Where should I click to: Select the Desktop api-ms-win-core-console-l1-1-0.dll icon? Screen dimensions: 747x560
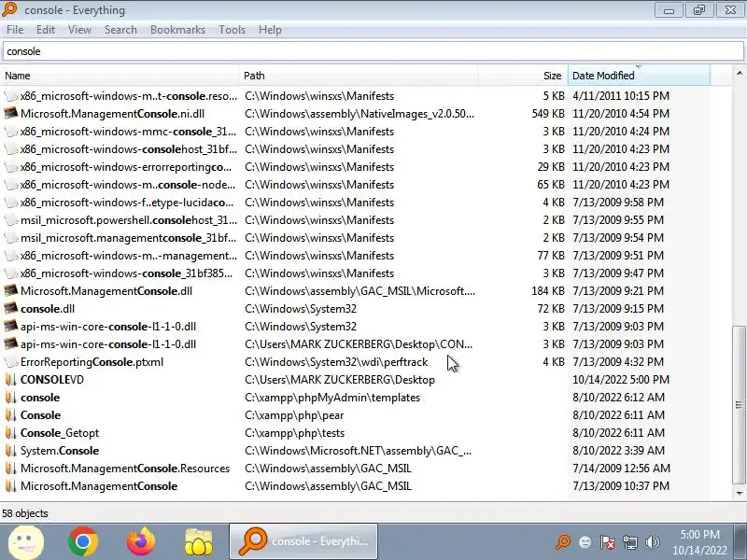pos(11,344)
